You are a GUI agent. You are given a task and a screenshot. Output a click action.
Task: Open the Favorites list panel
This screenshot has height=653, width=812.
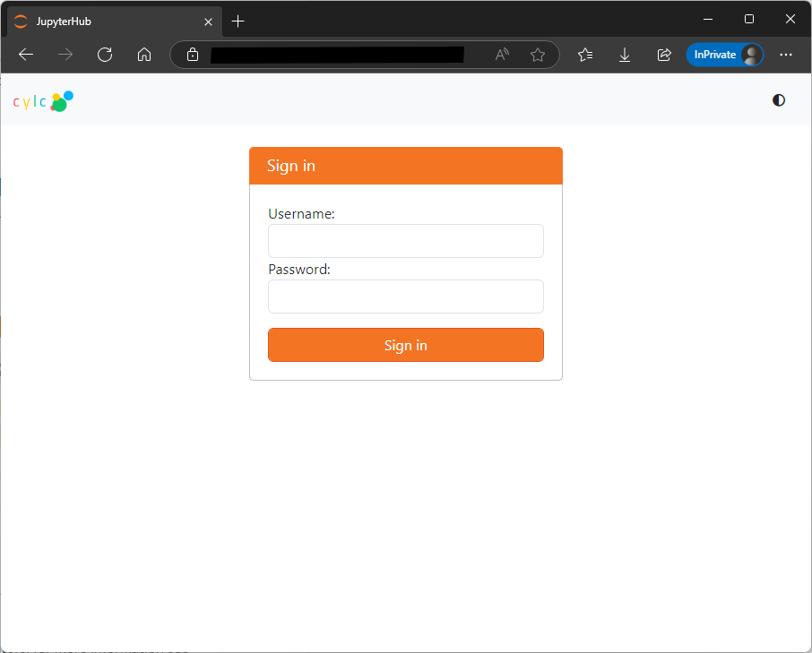click(585, 55)
